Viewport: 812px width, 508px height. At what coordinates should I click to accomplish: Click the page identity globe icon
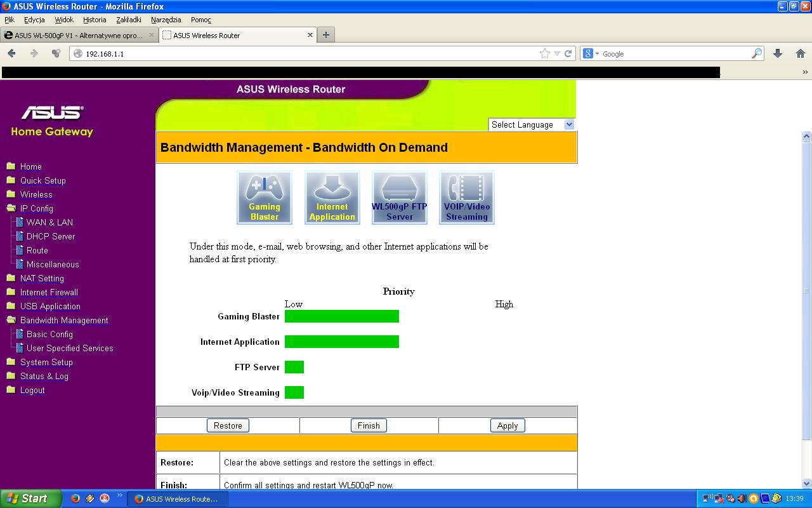[78, 54]
